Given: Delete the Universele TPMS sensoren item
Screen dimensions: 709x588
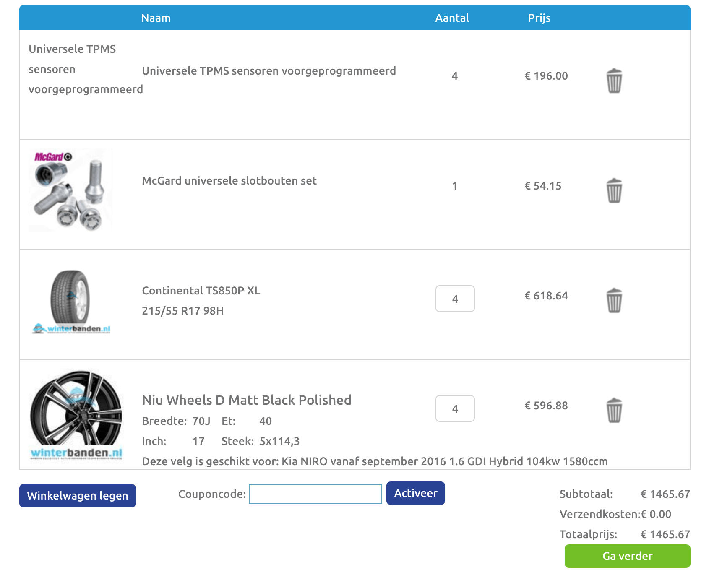Looking at the screenshot, I should click(x=614, y=81).
